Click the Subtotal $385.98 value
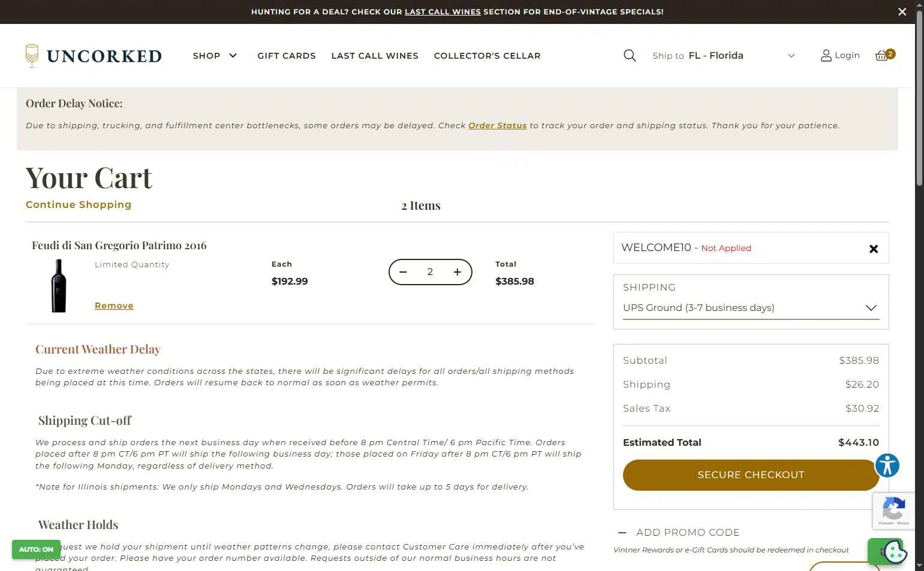Screen dimensions: 924x571 pyautogui.click(x=859, y=360)
